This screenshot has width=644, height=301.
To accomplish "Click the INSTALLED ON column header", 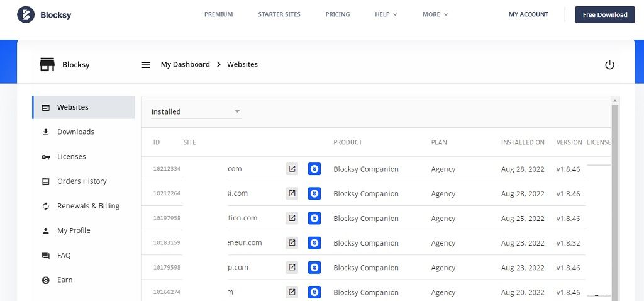I will click(523, 142).
